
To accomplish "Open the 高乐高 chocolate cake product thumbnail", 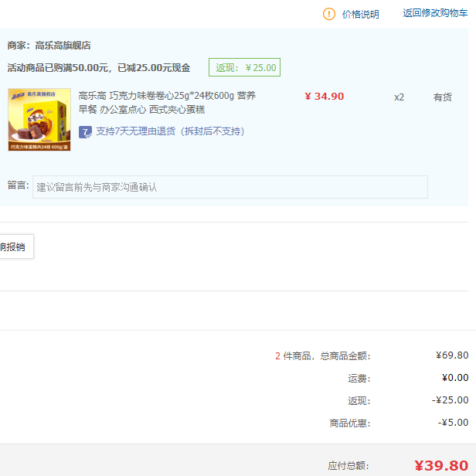I will click(x=39, y=120).
